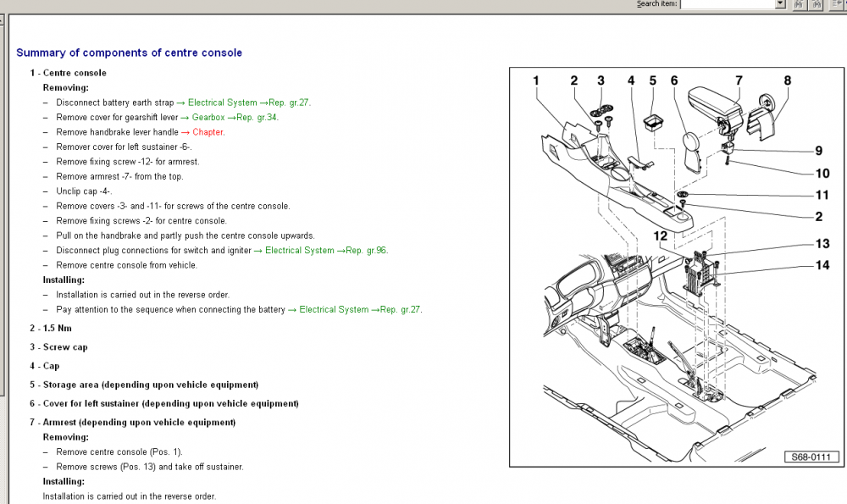Click the heading 'Summary of components of centre console'
The height and width of the screenshot is (504, 847).
coord(129,53)
